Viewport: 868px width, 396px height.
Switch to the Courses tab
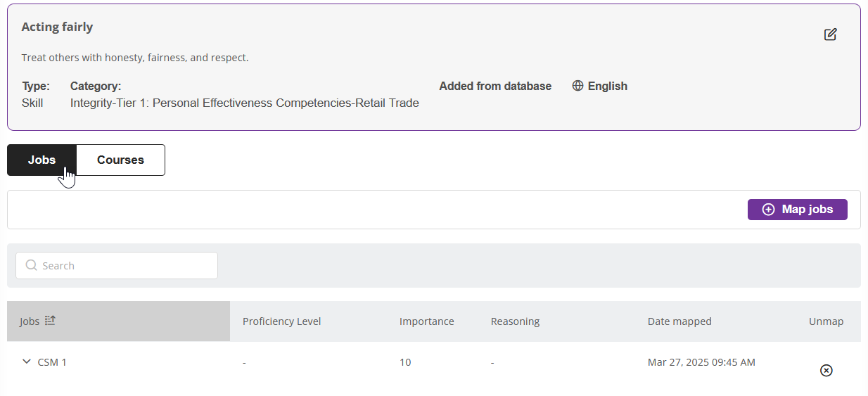click(x=120, y=160)
